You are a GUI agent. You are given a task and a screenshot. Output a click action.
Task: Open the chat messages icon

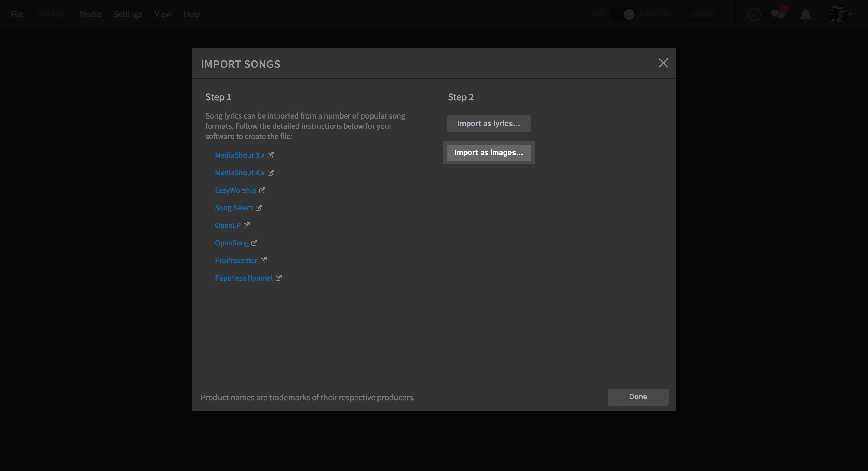[x=778, y=14]
